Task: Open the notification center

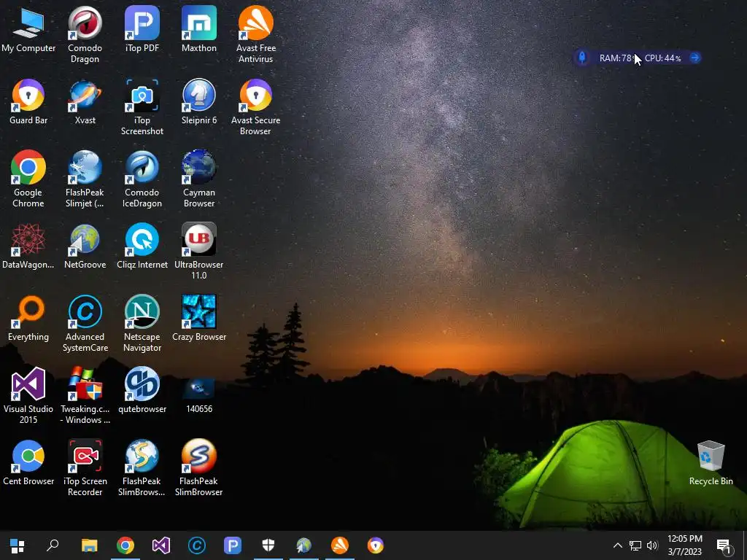Action: [x=724, y=545]
